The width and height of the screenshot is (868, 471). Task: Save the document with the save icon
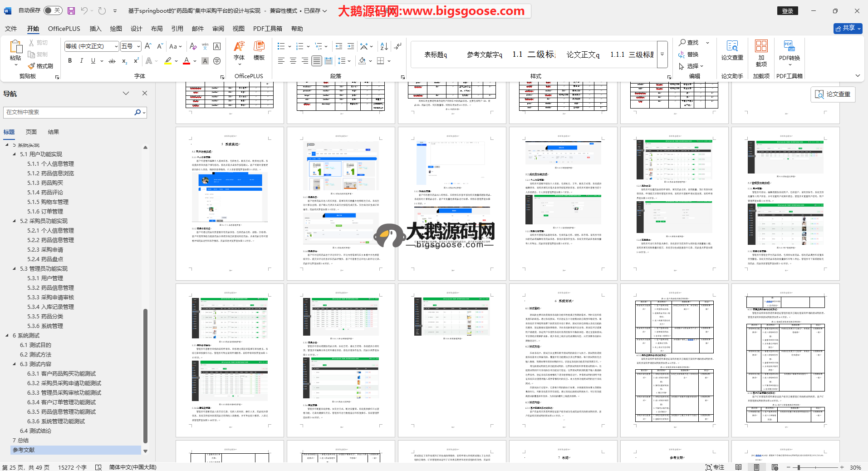click(71, 11)
